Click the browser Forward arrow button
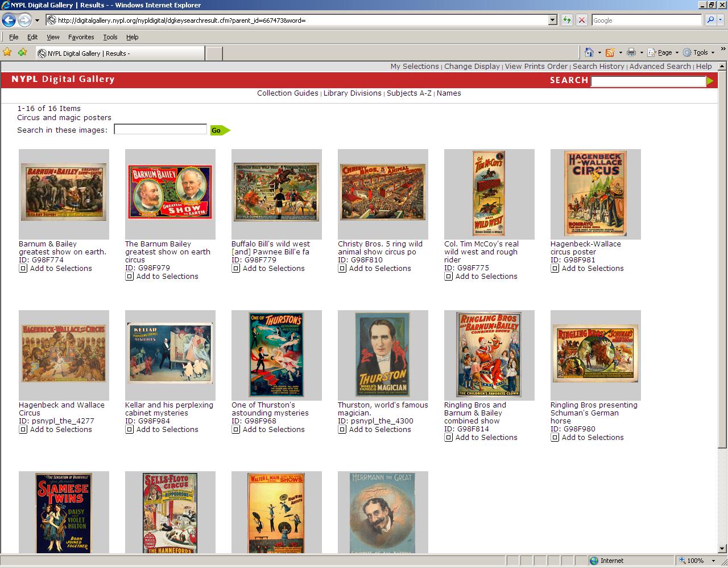The height and width of the screenshot is (568, 728). 24,20
